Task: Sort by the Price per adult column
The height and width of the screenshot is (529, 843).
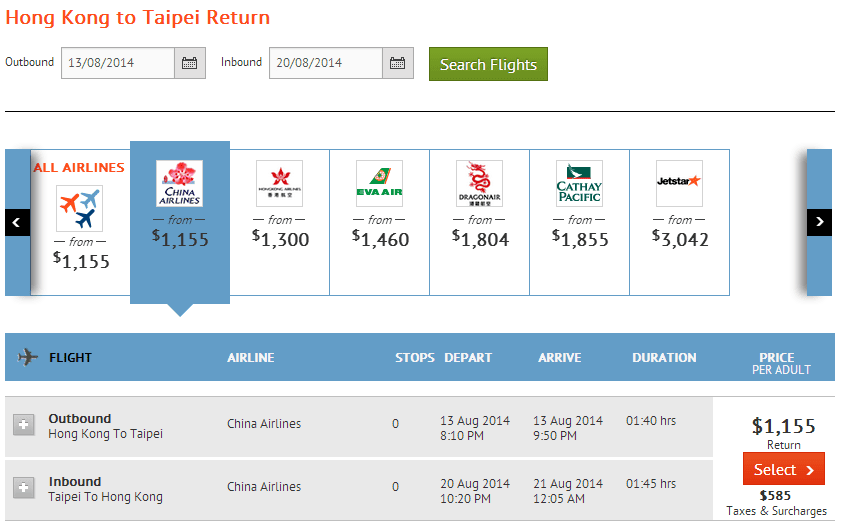Action: 777,363
